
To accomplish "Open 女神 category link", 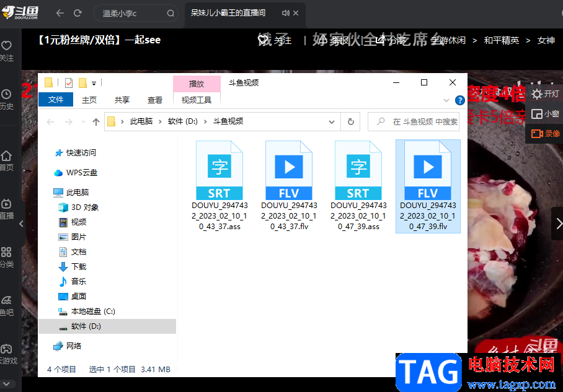I will click(546, 40).
